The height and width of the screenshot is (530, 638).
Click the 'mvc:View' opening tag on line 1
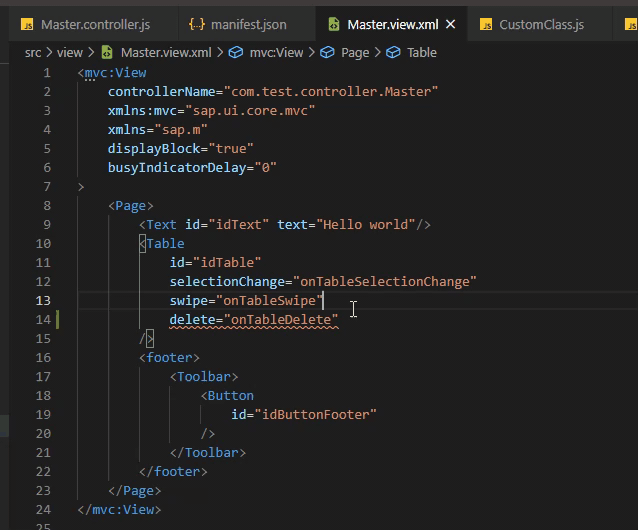click(116, 73)
